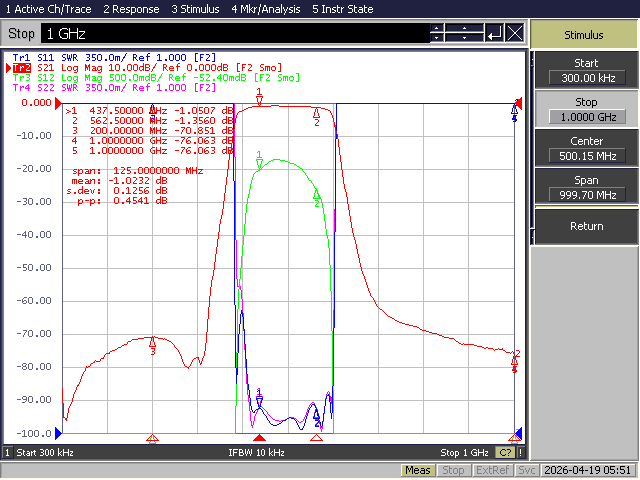Screen dimensions: 640x480
Task: Click hollow red marker 2 triangle on frequency axis
Action: tap(316, 438)
